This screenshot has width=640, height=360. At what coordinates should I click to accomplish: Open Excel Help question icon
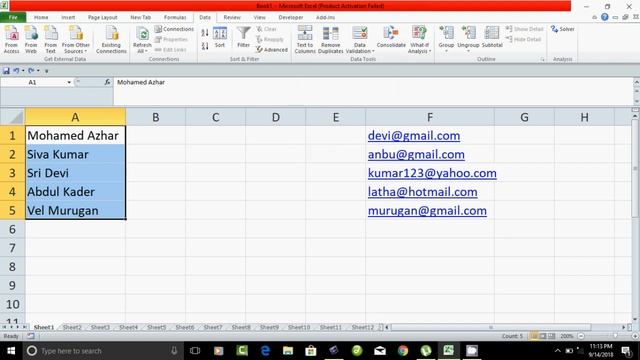coord(604,17)
